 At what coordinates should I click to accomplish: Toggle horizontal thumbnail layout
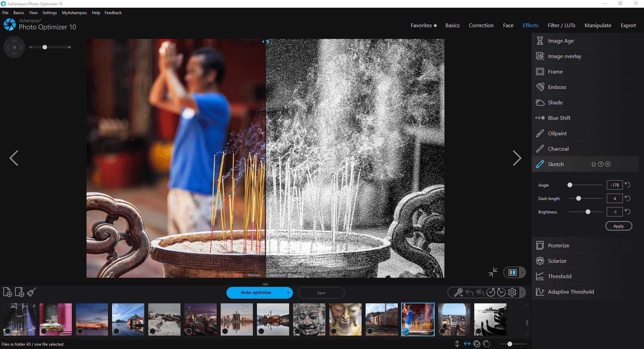point(467,344)
